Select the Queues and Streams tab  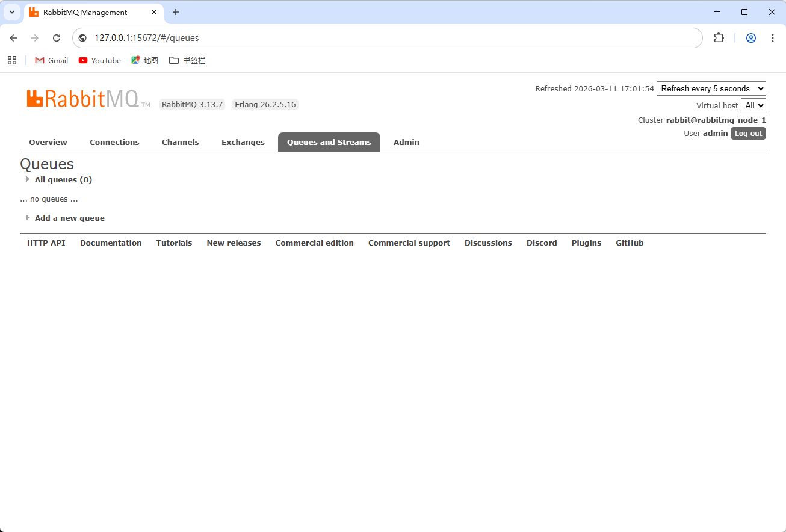[329, 142]
